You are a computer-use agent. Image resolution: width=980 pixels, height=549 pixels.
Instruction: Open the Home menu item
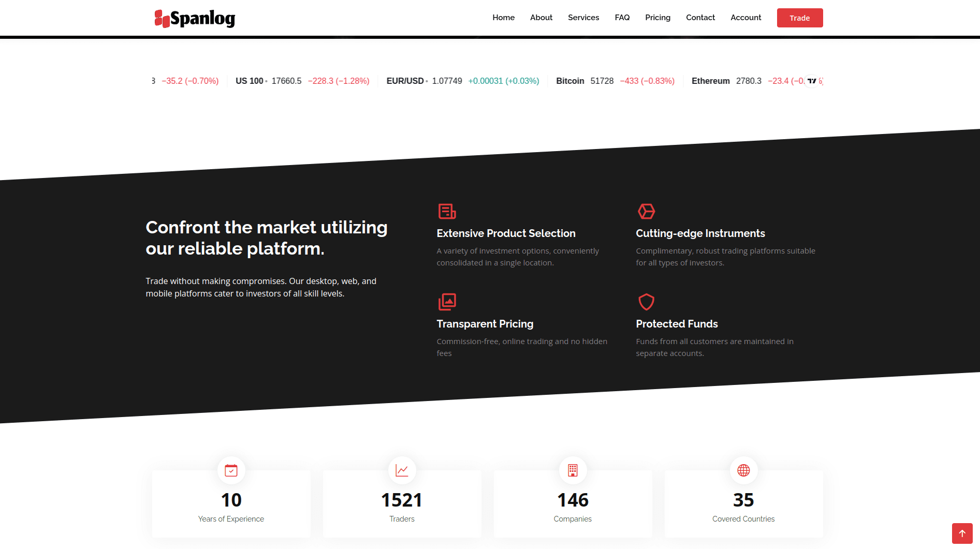(x=503, y=17)
